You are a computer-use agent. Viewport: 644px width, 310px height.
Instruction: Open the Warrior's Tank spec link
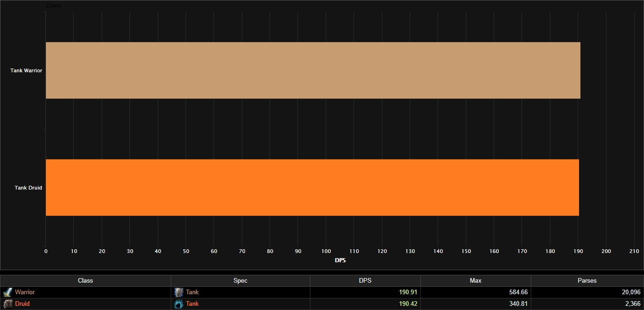click(192, 292)
